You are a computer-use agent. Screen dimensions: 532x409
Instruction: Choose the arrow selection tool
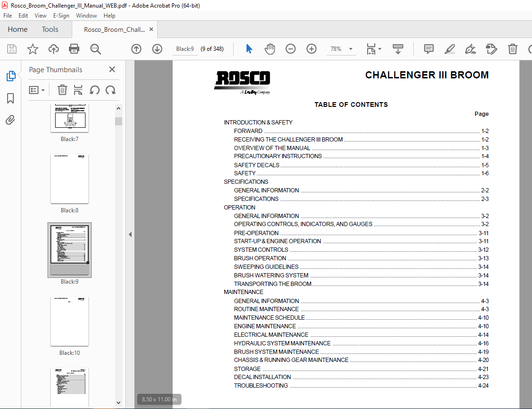249,49
